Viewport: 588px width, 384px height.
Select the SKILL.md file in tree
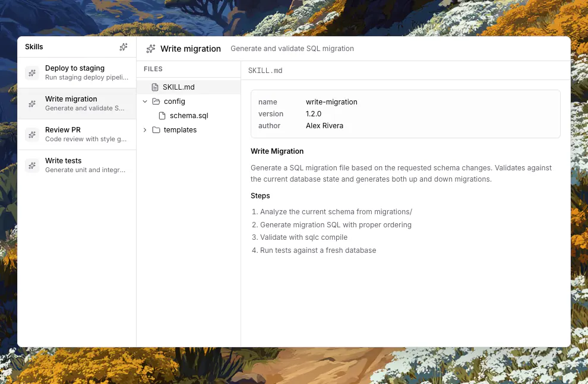[189, 87]
